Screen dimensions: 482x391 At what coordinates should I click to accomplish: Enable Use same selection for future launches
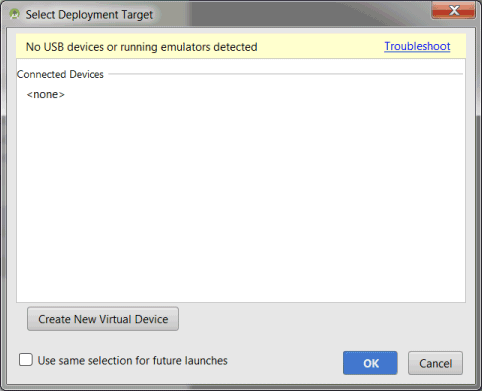click(26, 360)
